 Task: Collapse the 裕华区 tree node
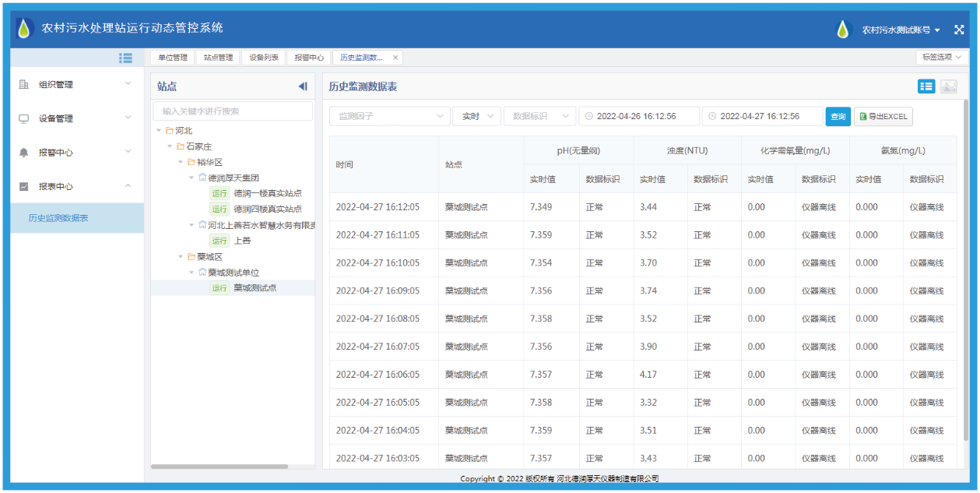181,162
